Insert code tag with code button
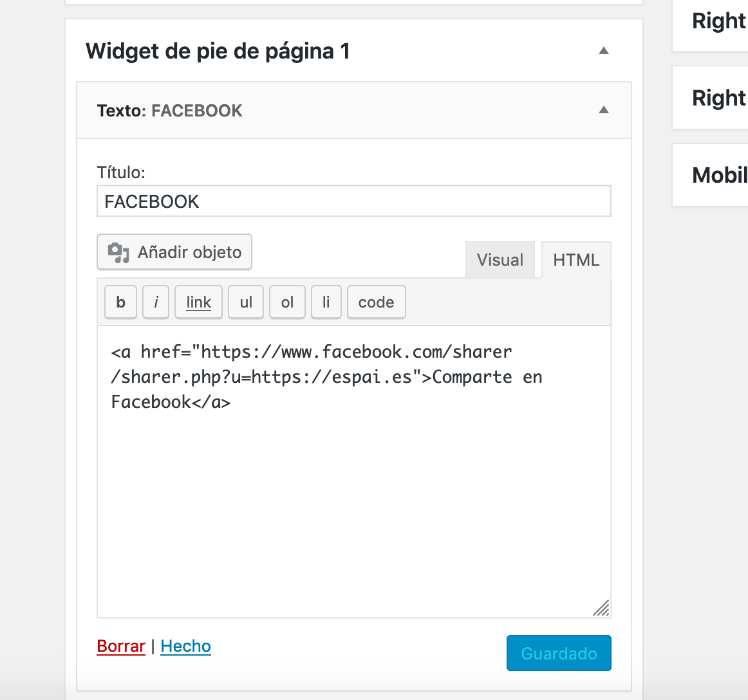Viewport: 748px width, 700px height. 377,302
